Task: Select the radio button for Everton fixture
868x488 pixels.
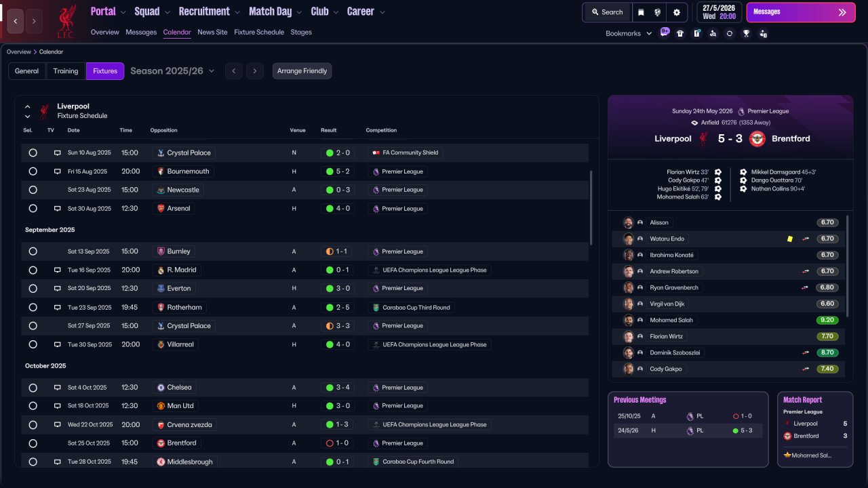Action: [x=33, y=288]
